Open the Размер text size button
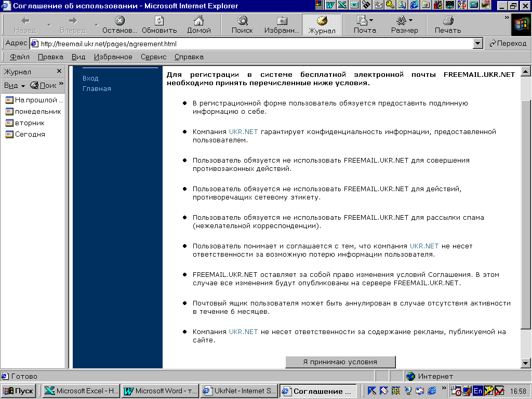 pos(404,25)
